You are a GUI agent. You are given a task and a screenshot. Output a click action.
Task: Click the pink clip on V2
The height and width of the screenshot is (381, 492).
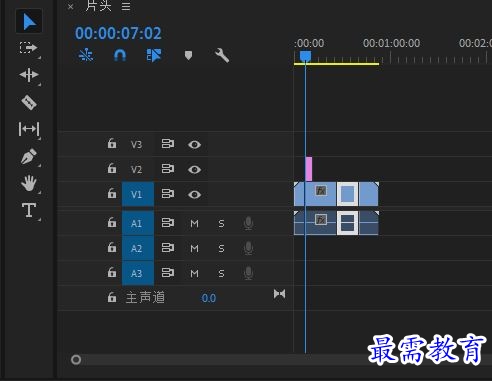pos(309,169)
